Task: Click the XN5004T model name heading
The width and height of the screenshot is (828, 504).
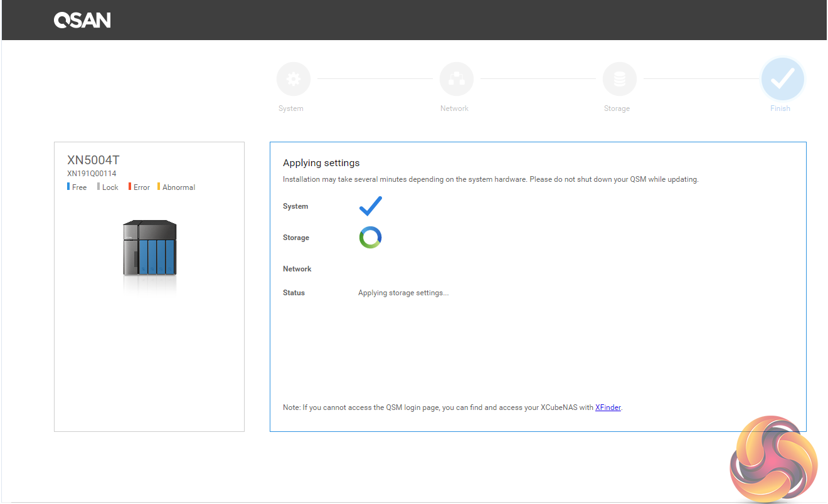Action: 93,160
